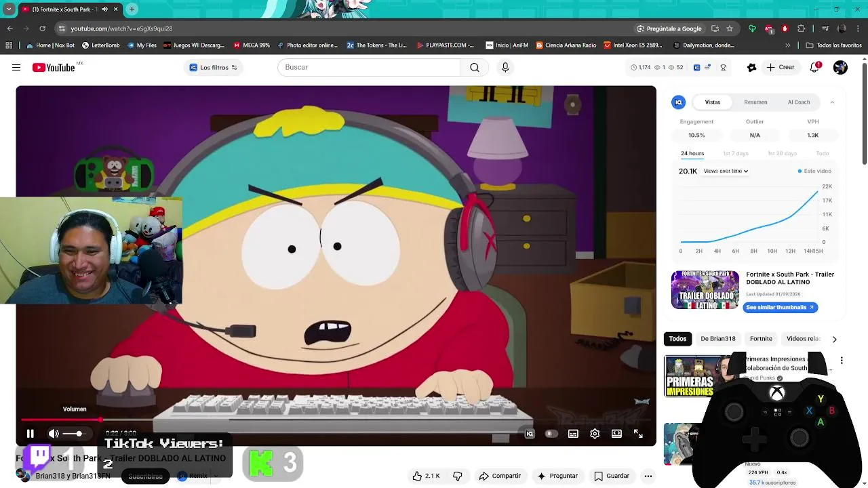
Task: Open the Chrome extensions puzzle icon
Action: coord(801,28)
